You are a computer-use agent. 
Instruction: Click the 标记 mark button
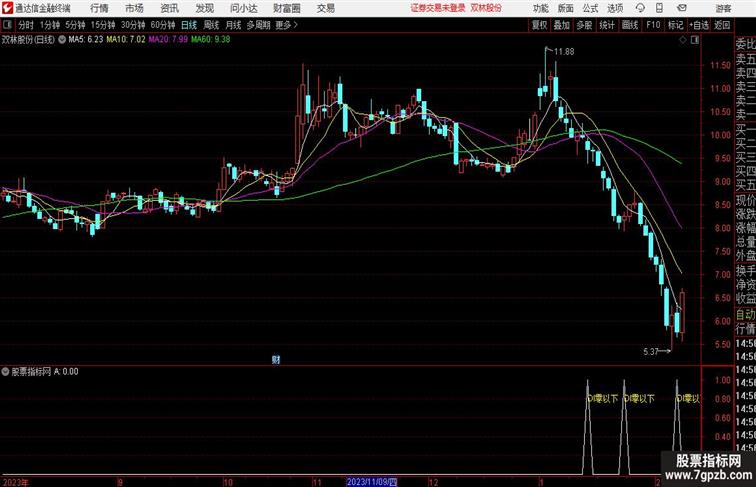[x=675, y=25]
